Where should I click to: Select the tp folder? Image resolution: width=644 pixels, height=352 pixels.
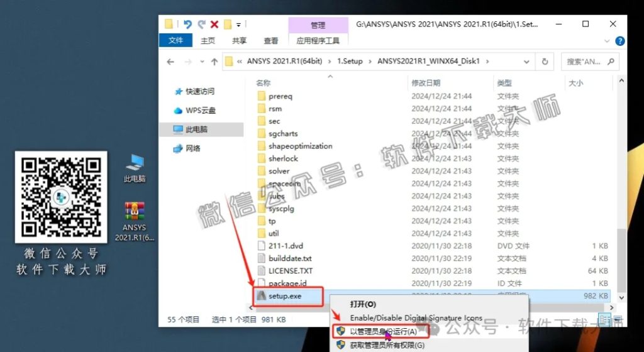[272, 221]
